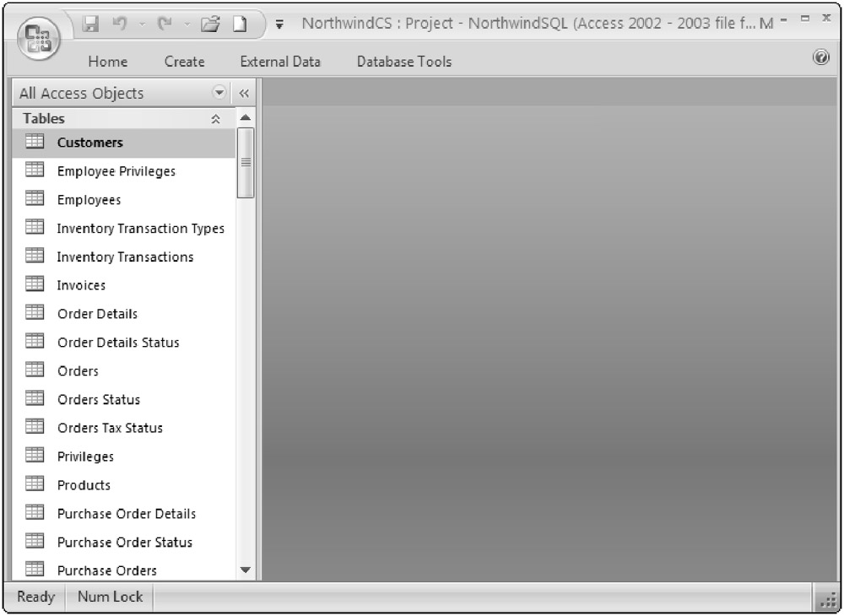Click the table icon beside Invoices

pos(35,285)
